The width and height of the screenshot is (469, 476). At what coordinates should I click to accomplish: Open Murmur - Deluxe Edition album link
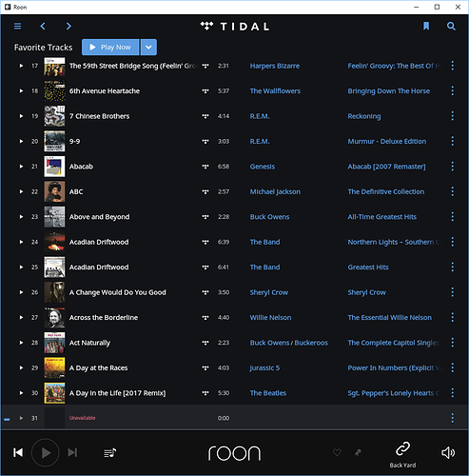[x=387, y=141]
